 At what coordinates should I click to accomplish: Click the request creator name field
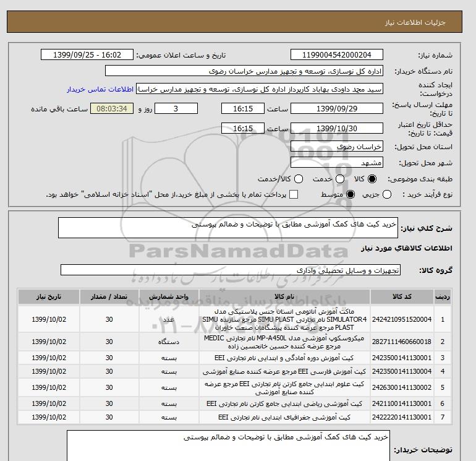tap(260, 89)
